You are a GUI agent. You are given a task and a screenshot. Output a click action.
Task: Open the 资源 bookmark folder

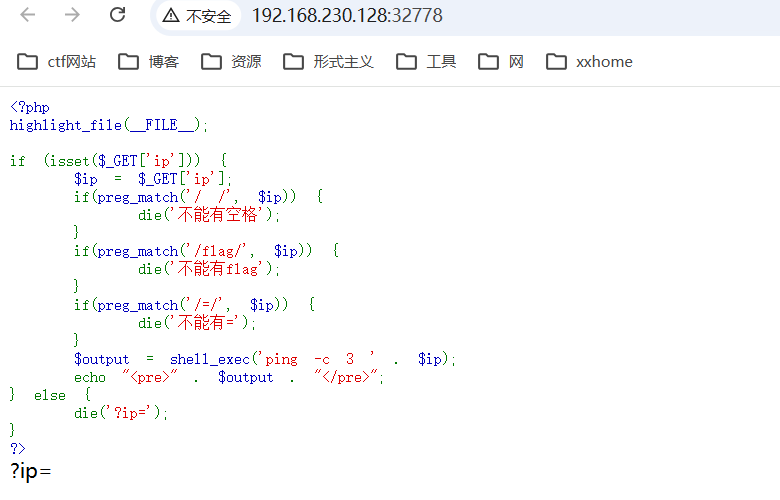point(231,62)
